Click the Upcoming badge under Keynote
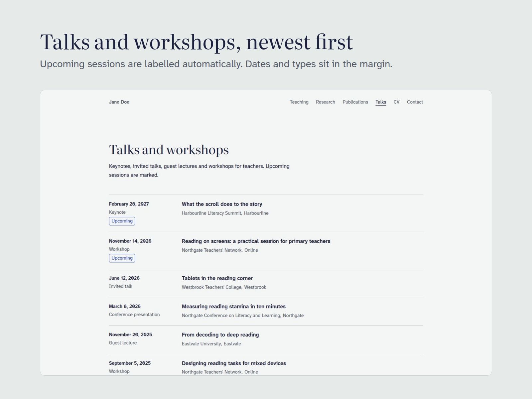532x399 pixels. click(122, 221)
